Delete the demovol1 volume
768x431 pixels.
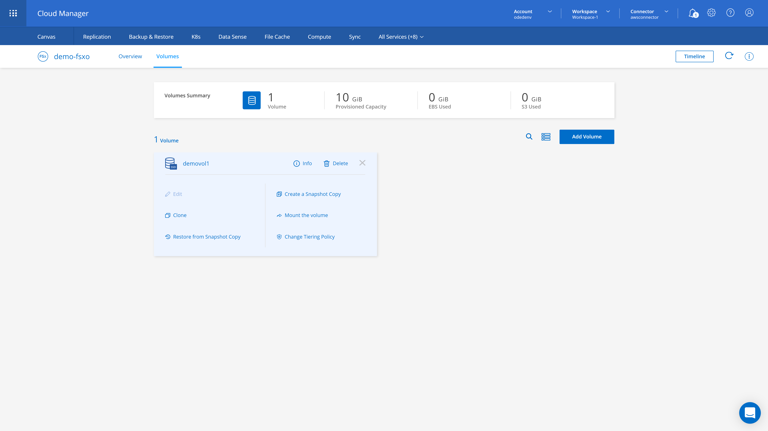(336, 163)
